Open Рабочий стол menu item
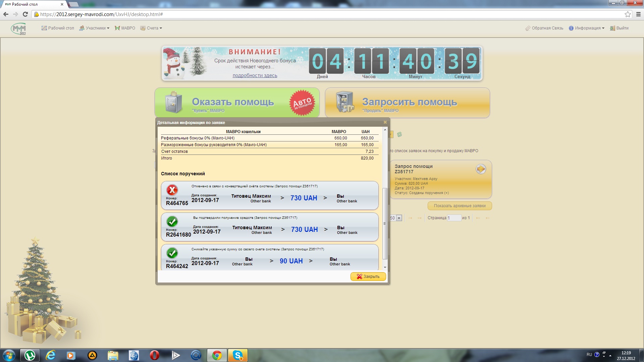The width and height of the screenshot is (644, 362). click(58, 28)
